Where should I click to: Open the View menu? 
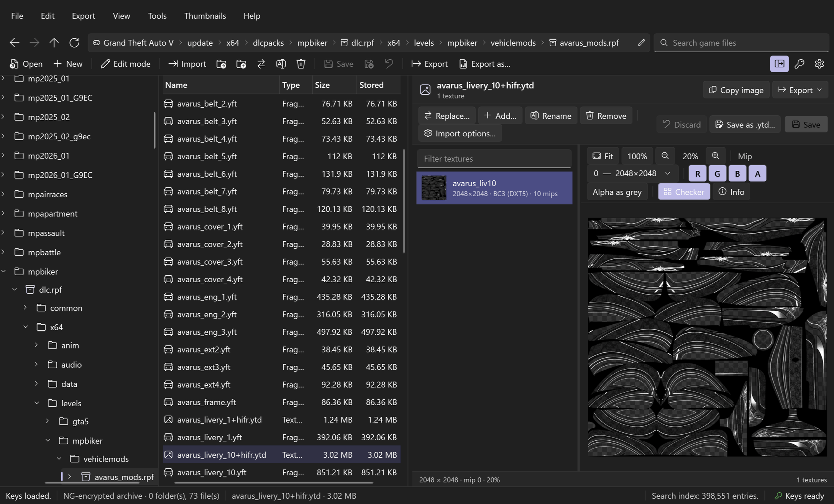click(121, 16)
